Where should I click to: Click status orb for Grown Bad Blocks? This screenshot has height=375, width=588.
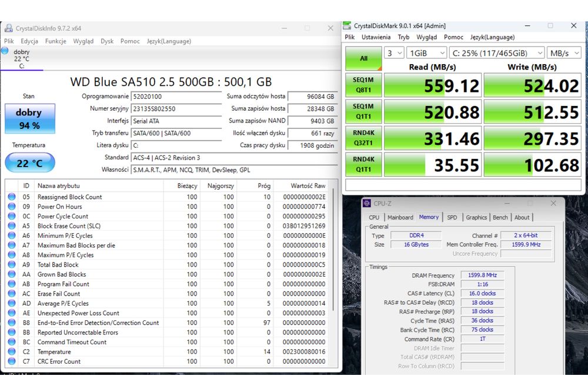[x=12, y=274]
